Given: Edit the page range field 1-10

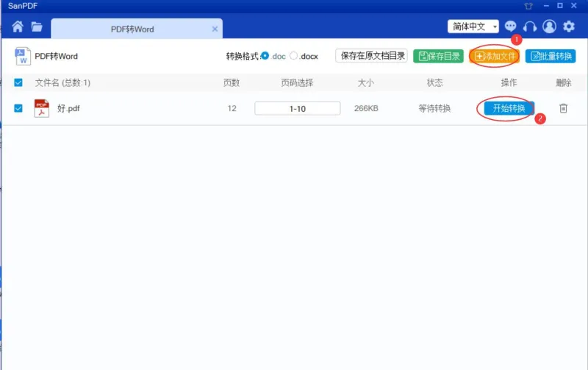Looking at the screenshot, I should click(298, 108).
